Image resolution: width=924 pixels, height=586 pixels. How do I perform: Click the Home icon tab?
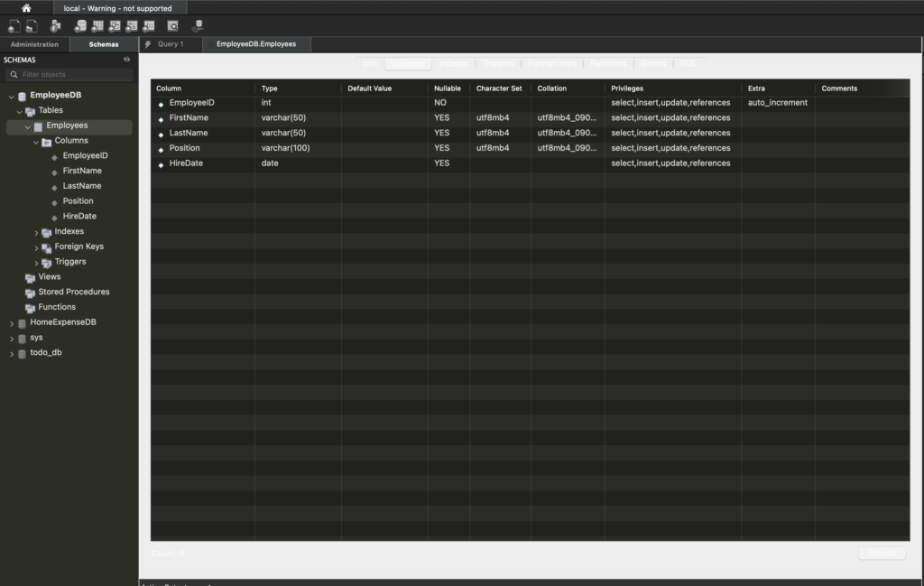click(x=26, y=8)
